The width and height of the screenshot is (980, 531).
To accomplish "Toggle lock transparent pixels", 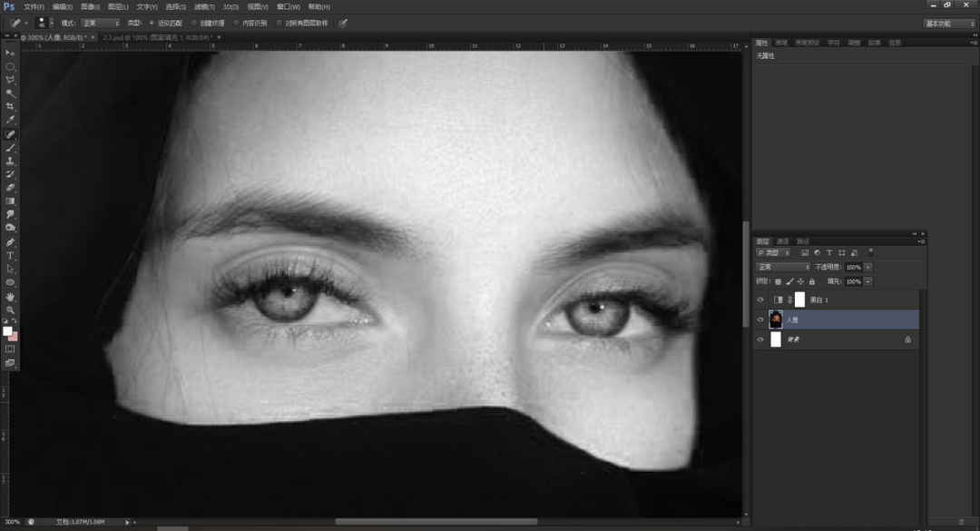I will coord(779,281).
